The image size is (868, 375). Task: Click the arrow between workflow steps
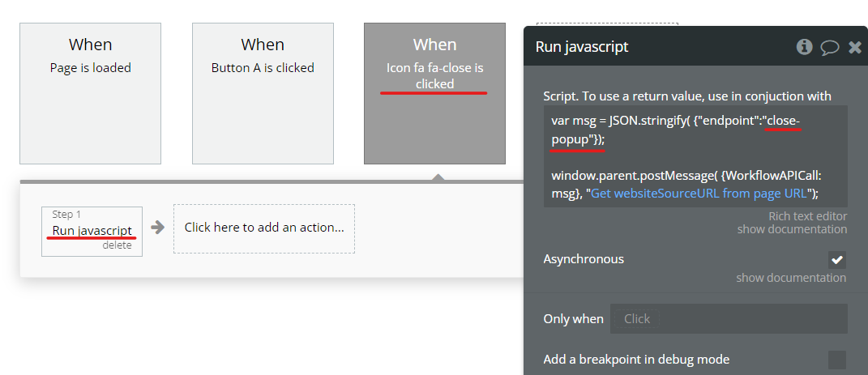click(x=158, y=228)
